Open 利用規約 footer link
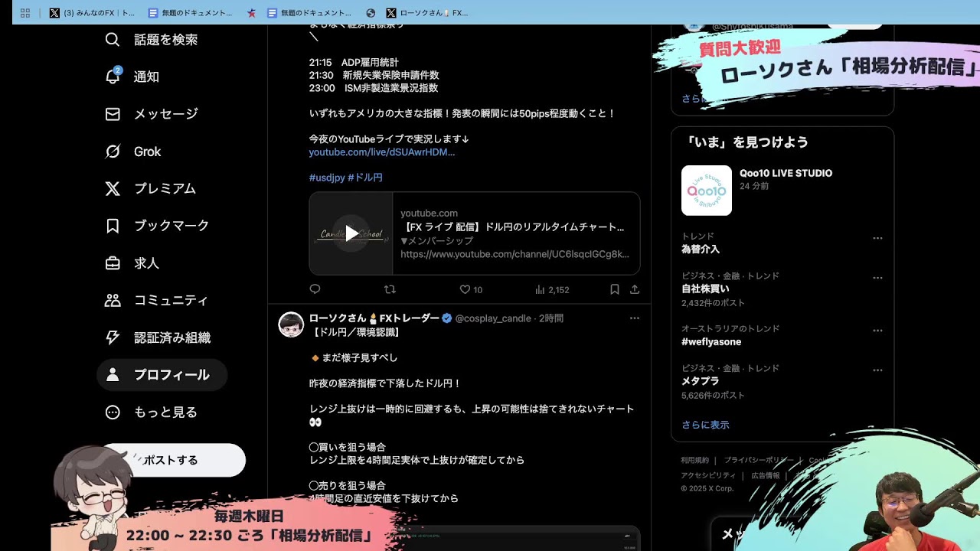The image size is (980, 551). click(x=695, y=460)
